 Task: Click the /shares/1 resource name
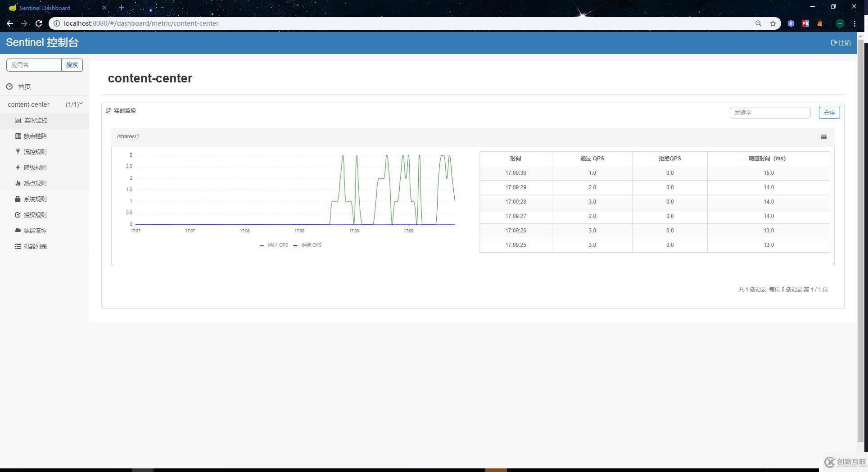coord(128,136)
